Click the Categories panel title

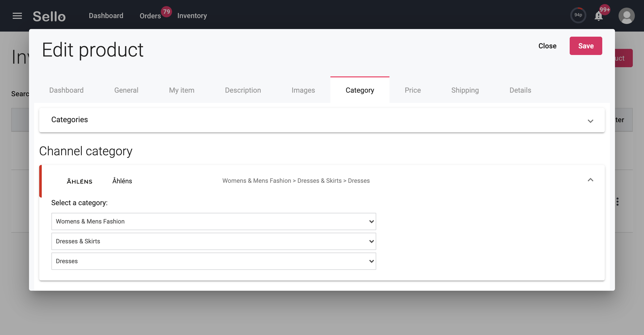point(69,120)
